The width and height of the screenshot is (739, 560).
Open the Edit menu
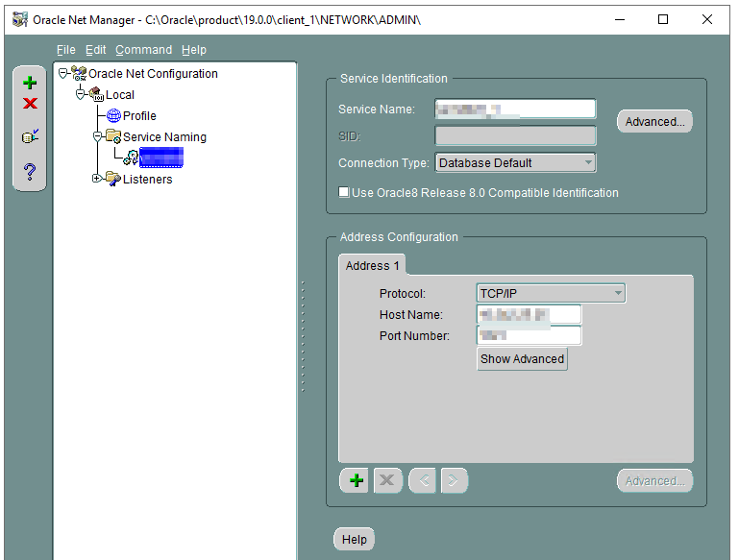tap(96, 49)
